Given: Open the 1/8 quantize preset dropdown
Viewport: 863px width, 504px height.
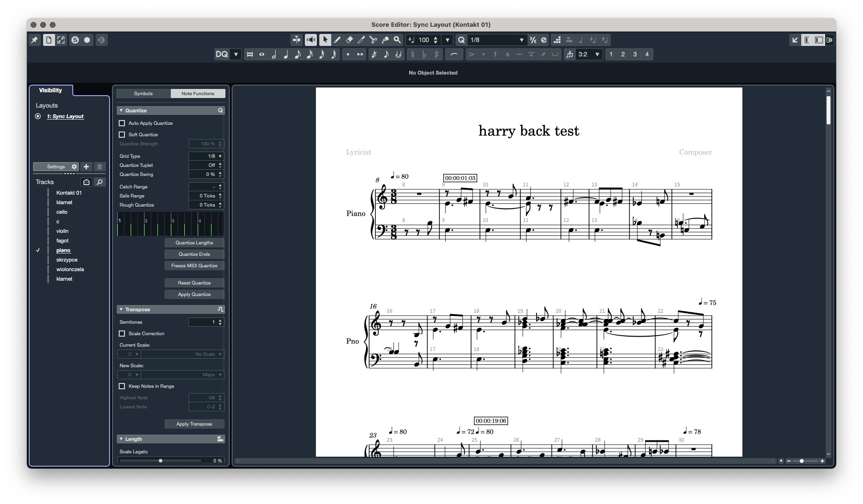Looking at the screenshot, I should coord(497,40).
